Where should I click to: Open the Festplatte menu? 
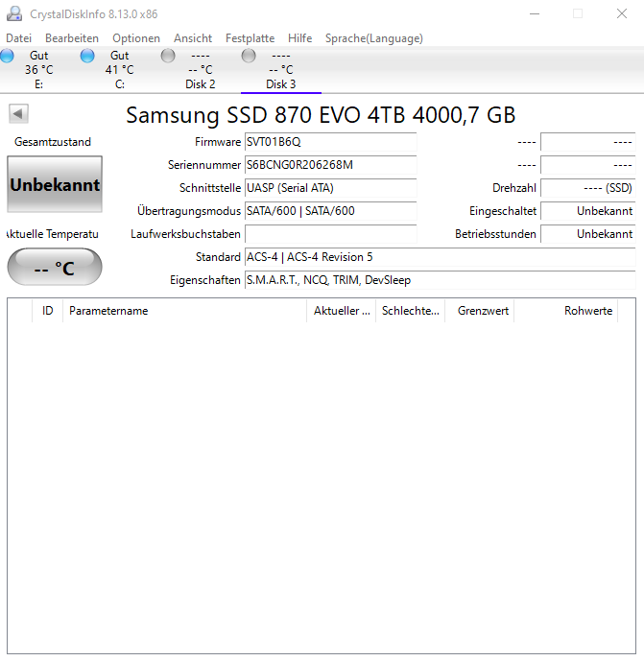(250, 38)
